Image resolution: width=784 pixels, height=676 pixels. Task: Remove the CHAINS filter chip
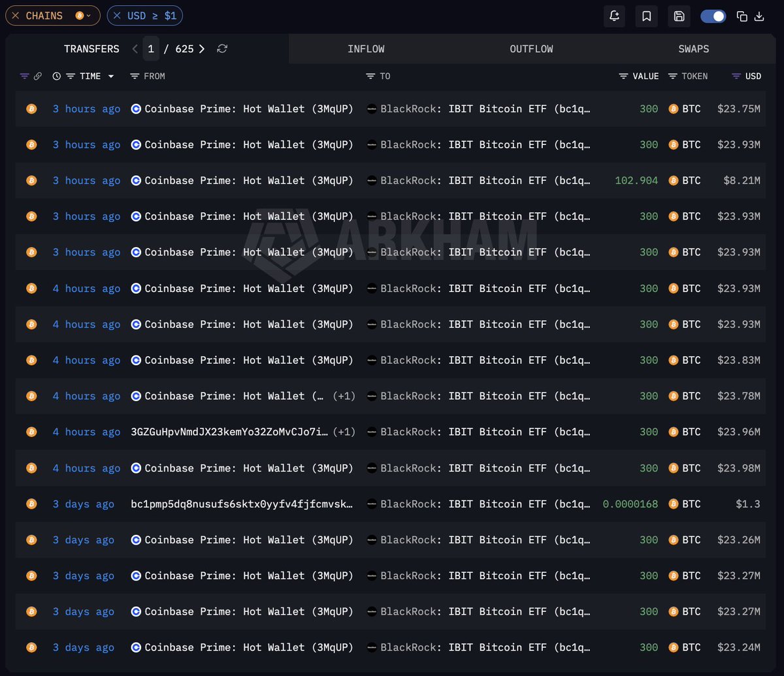16,16
